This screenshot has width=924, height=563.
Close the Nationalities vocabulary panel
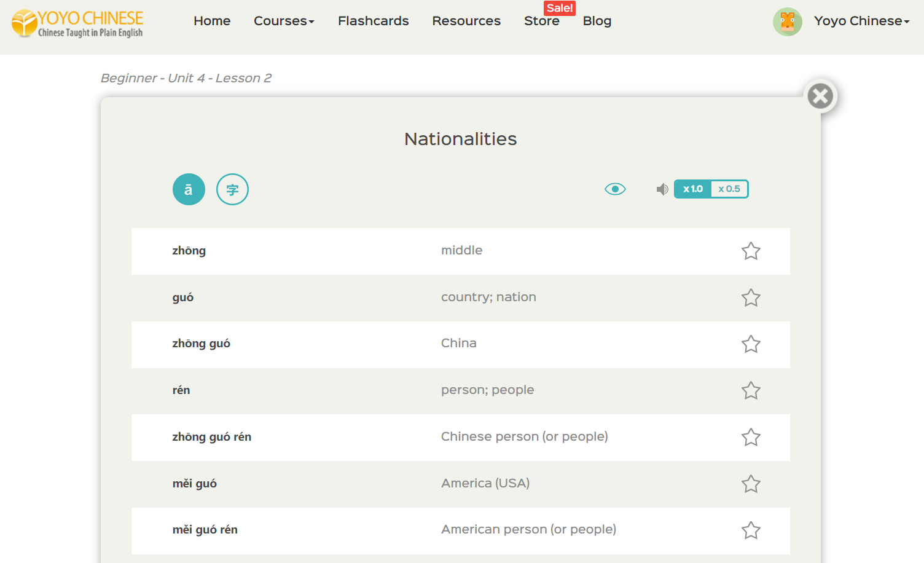pyautogui.click(x=820, y=96)
